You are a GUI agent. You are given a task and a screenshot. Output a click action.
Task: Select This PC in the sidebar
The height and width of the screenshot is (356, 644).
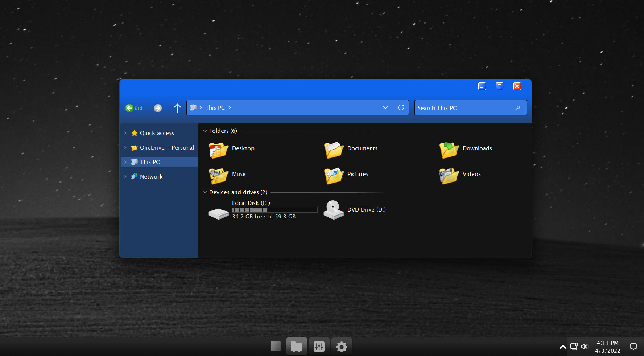150,162
